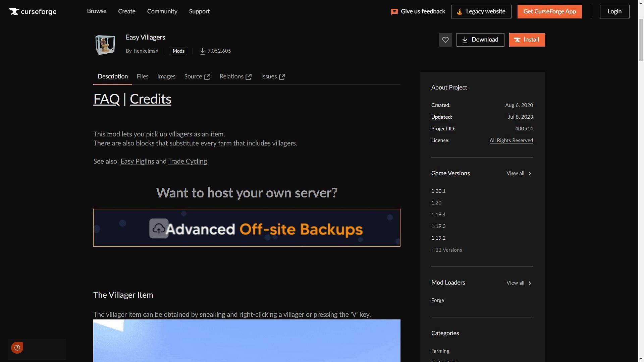Open Relations tab external link
The height and width of the screenshot is (362, 644).
click(x=235, y=77)
